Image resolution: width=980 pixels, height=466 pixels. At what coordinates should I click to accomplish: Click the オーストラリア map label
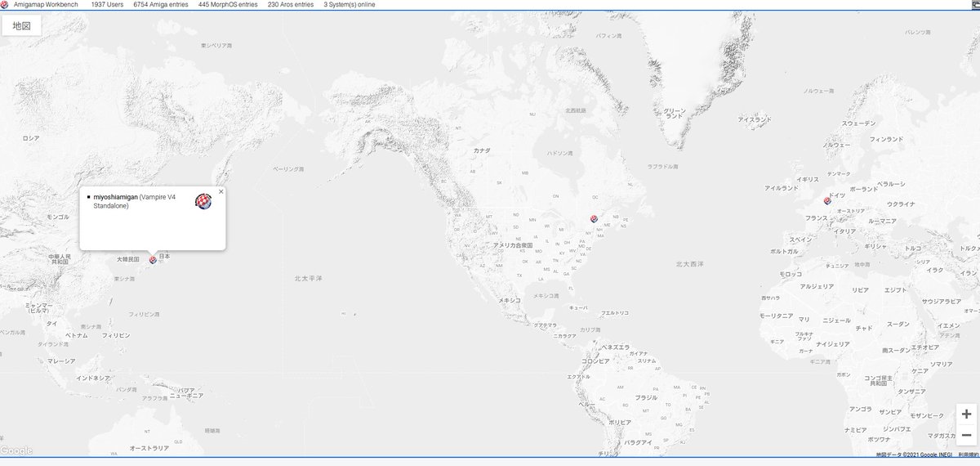[x=149, y=448]
